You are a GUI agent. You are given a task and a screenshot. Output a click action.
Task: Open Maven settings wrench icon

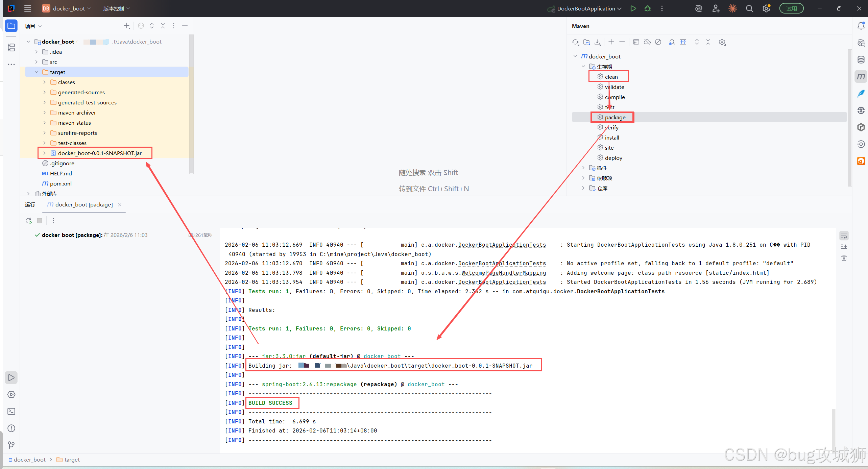722,42
